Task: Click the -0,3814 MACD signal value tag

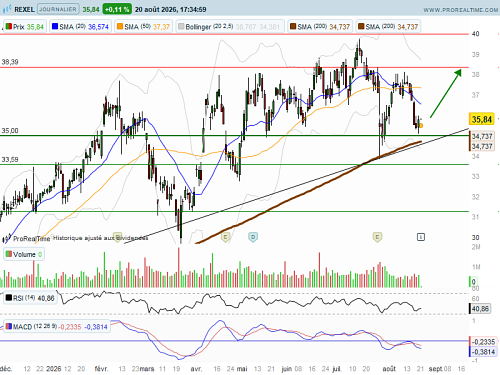Action: tap(483, 352)
